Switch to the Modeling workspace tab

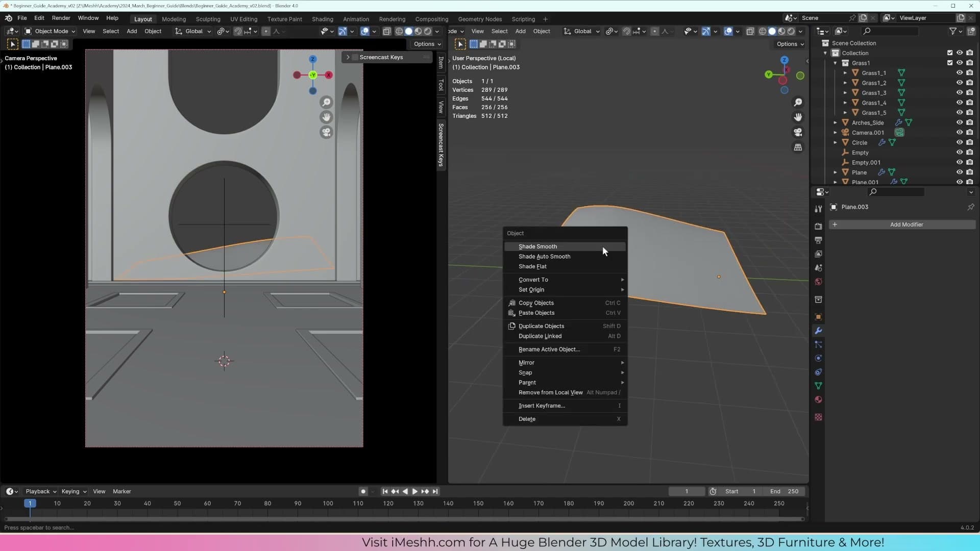[174, 19]
